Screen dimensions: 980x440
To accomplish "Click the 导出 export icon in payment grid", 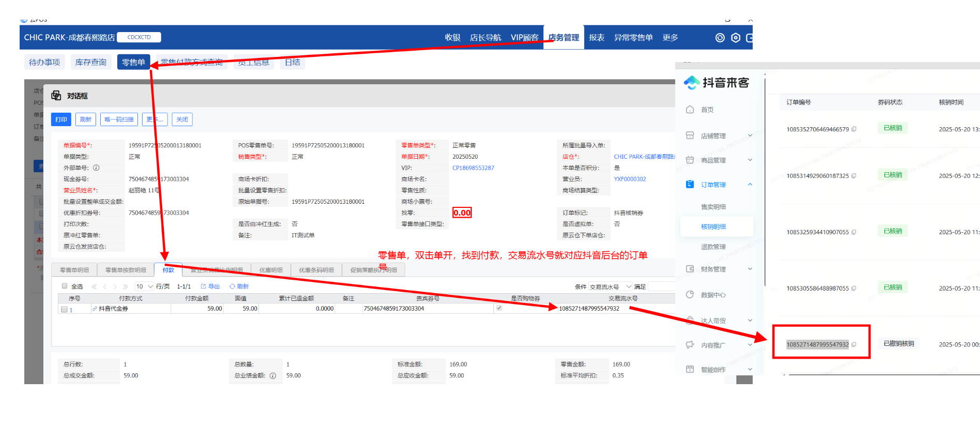I will tap(204, 286).
